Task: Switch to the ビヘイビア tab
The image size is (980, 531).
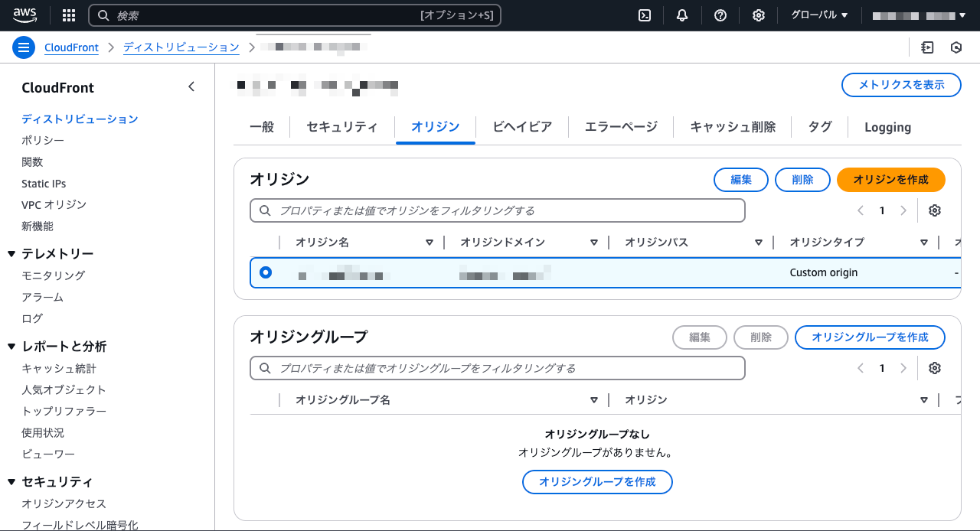Action: pos(522,127)
